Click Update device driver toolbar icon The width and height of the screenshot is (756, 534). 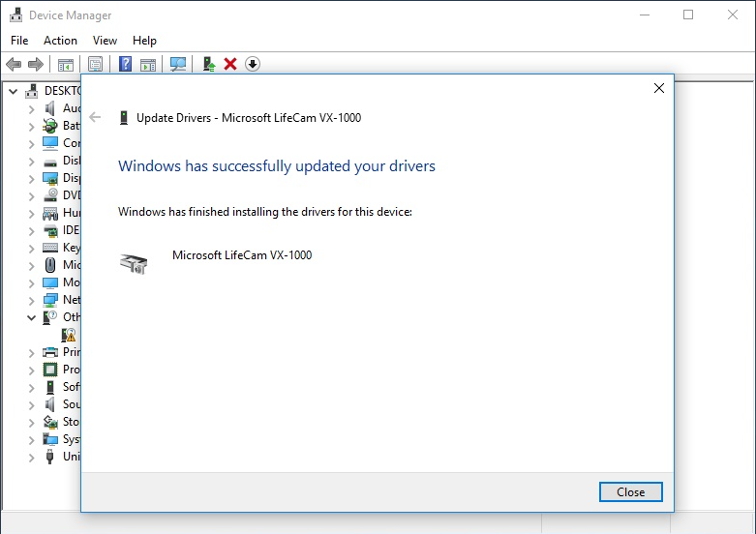click(x=208, y=64)
